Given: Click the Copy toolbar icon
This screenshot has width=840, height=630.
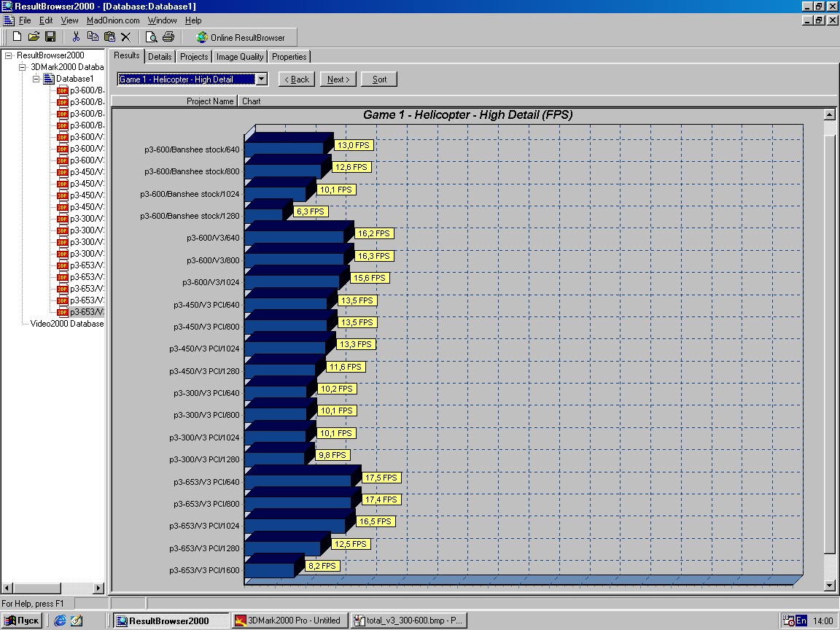Looking at the screenshot, I should pos(93,37).
